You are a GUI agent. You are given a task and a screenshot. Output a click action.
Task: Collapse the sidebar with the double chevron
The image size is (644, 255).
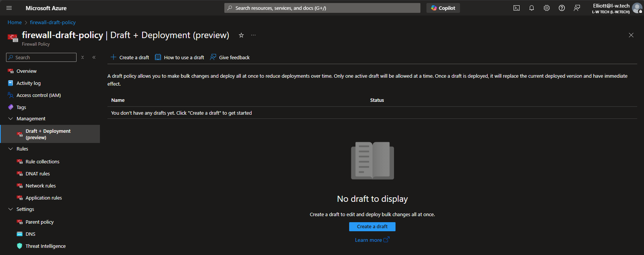click(x=94, y=57)
